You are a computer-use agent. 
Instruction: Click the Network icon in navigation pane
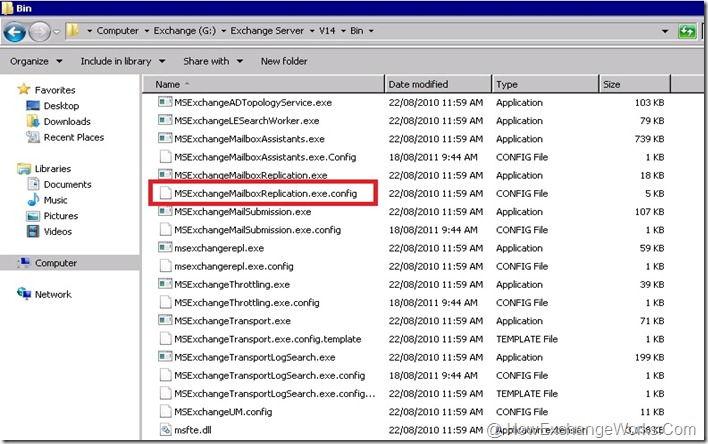pos(24,295)
